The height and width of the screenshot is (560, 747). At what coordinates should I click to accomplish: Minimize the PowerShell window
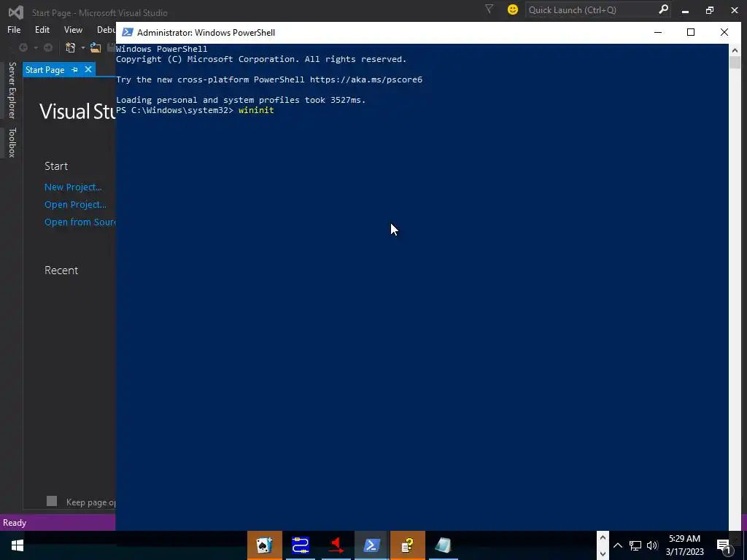[x=658, y=32]
